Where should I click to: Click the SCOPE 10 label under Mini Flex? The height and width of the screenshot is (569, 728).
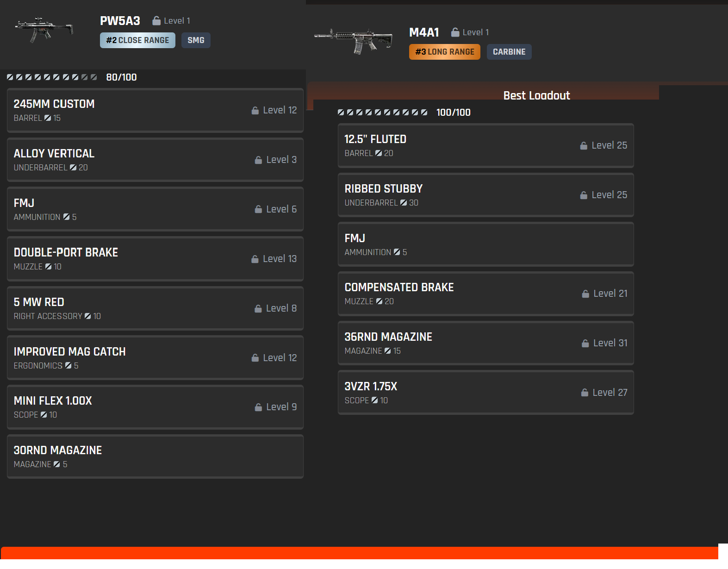[x=35, y=415]
